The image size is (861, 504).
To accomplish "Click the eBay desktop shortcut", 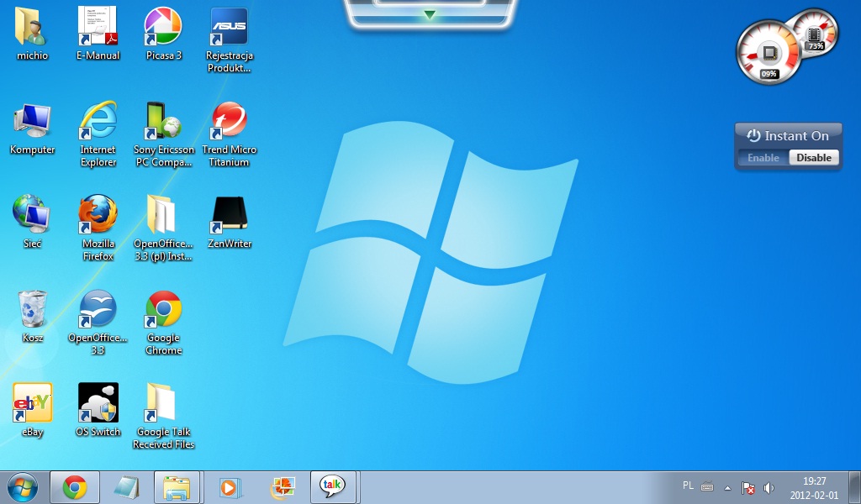I will tap(33, 403).
